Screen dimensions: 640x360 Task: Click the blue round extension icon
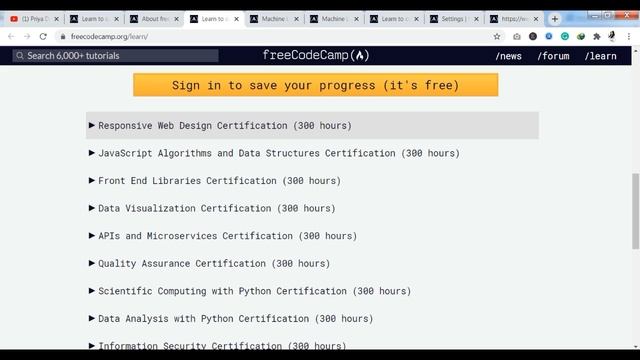[x=549, y=36]
